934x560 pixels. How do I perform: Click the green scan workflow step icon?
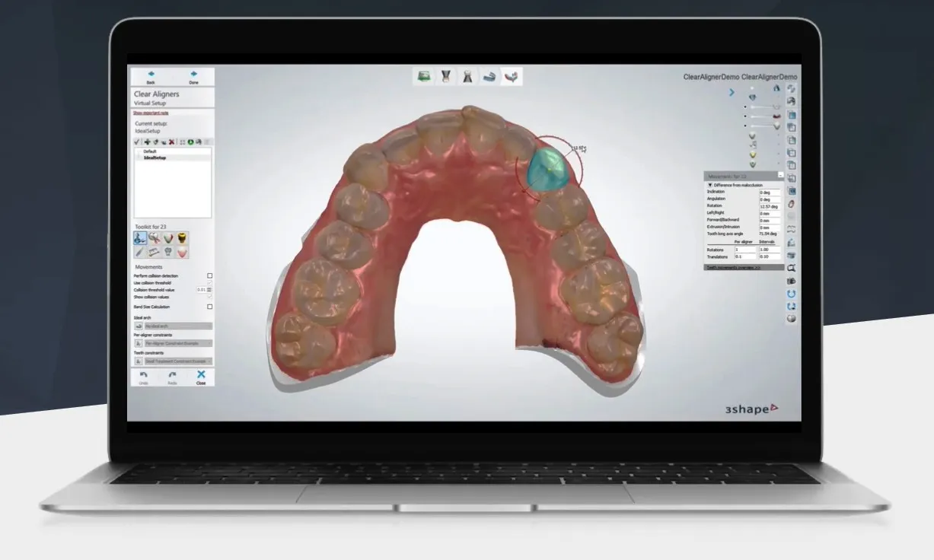tap(424, 76)
